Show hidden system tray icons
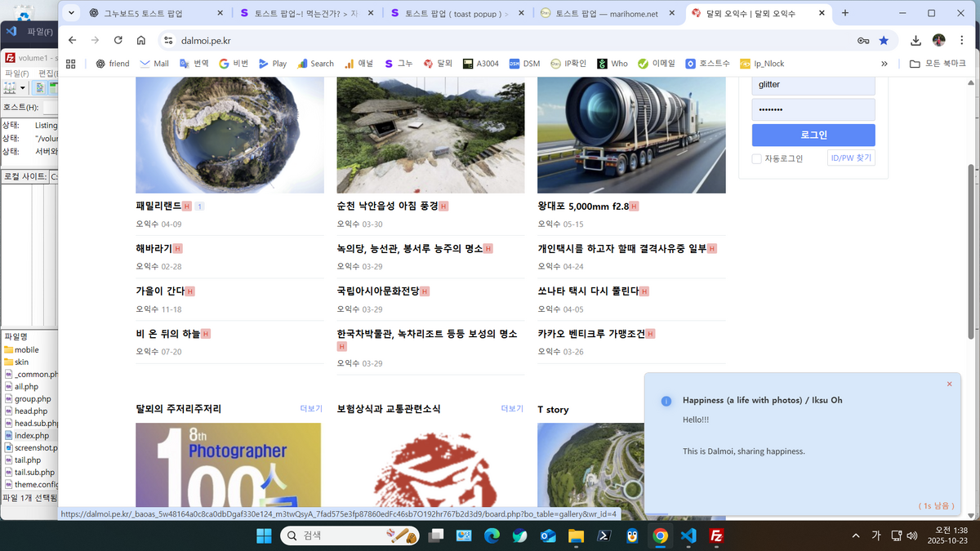The image size is (980, 551). [855, 535]
